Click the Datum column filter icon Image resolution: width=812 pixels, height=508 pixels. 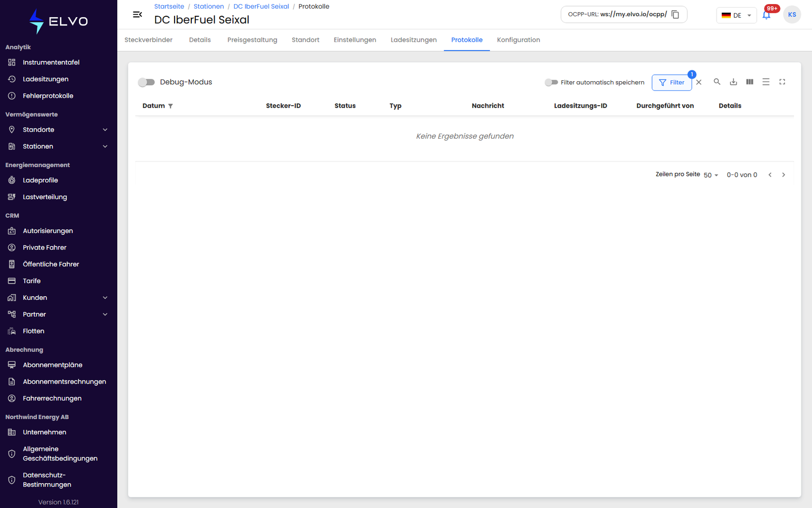click(x=171, y=106)
